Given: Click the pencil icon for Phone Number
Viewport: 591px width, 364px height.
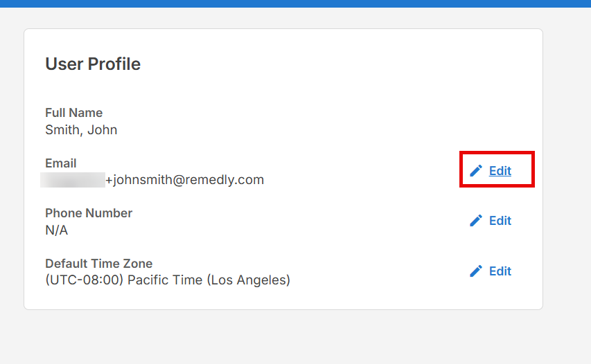Looking at the screenshot, I should pyautogui.click(x=476, y=221).
